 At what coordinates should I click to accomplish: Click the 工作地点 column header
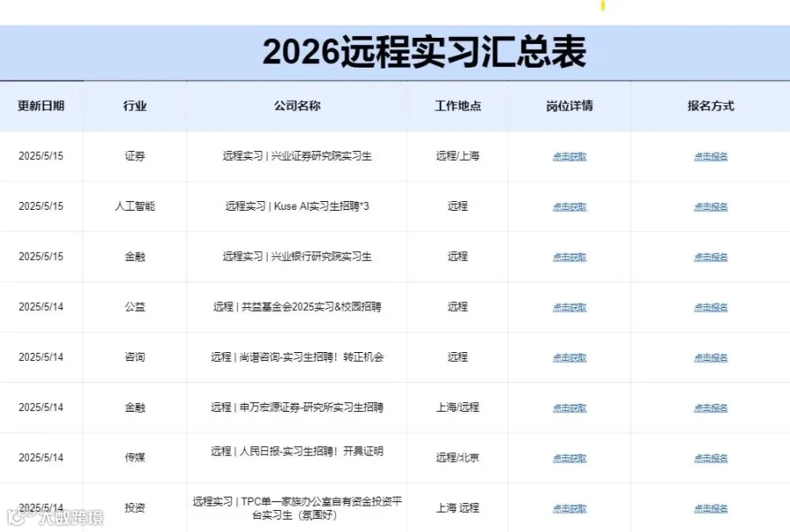[x=457, y=105]
